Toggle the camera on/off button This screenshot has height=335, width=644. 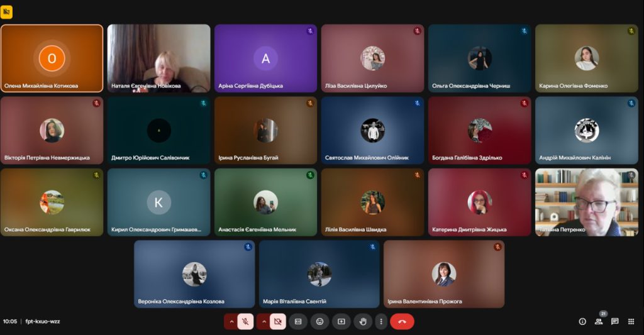coord(277,321)
